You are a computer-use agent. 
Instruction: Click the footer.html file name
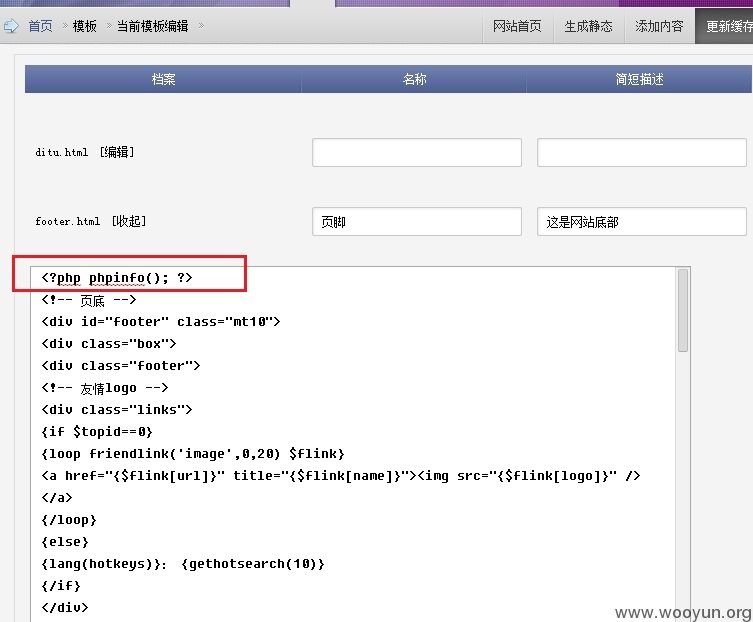(68, 221)
